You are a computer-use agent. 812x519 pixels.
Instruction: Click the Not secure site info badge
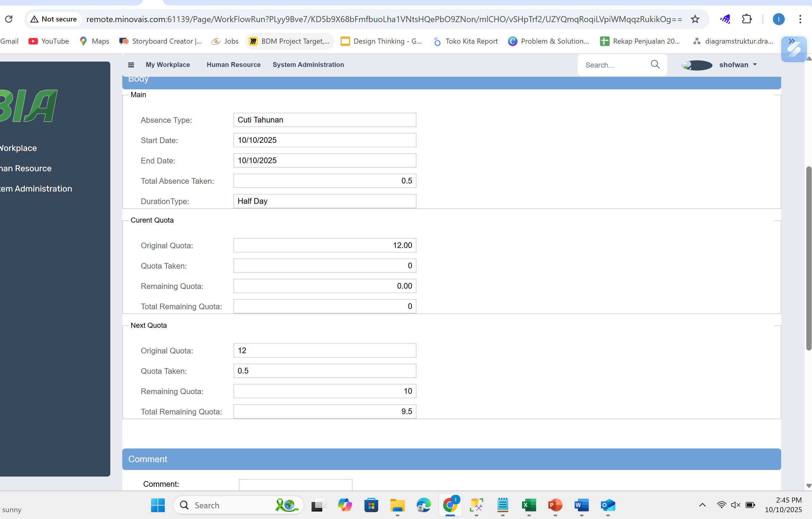coord(54,19)
